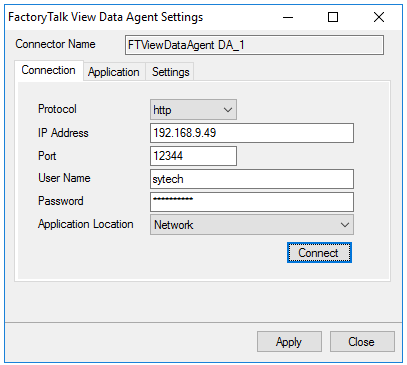Click the Port input field

(193, 156)
